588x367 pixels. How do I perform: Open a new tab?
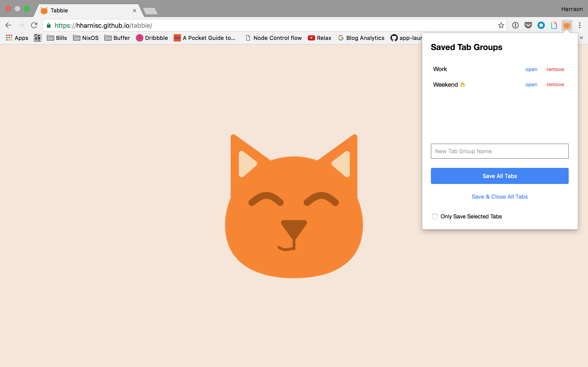[150, 11]
